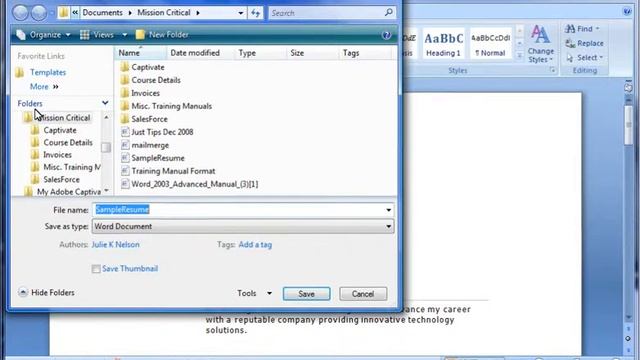Click the Documents breadcrumb in address bar
This screenshot has height=360, width=640.
(x=102, y=13)
